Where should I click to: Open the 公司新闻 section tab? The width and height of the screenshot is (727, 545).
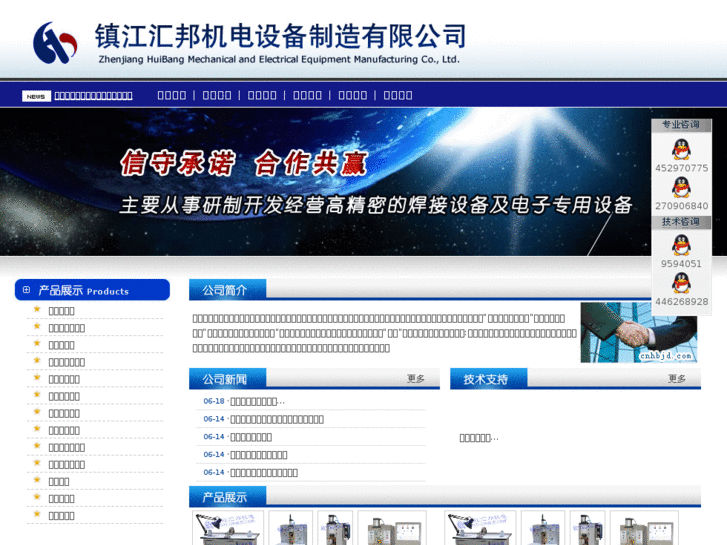pyautogui.click(x=227, y=379)
